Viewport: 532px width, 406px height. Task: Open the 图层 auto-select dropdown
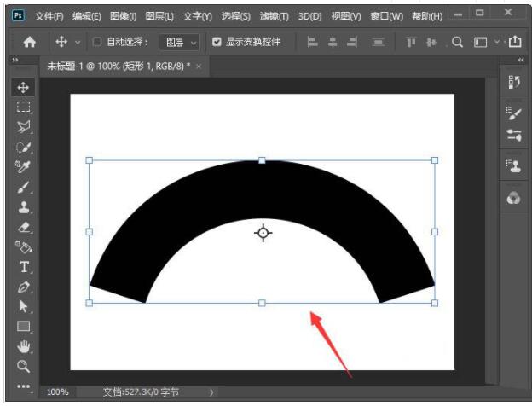(x=179, y=42)
